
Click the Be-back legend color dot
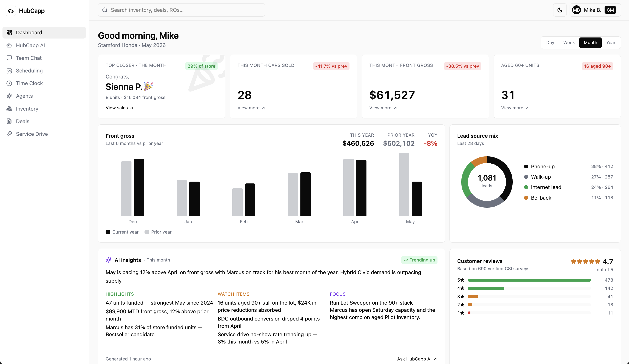526,198
